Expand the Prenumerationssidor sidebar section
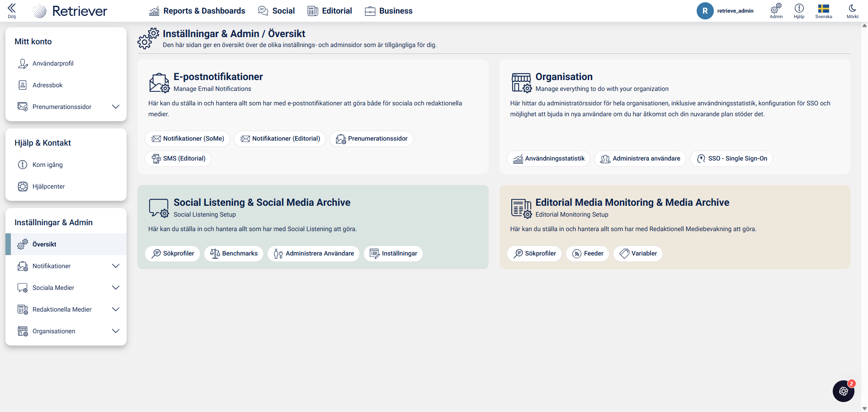Screen dimensions: 868x412 point(116,107)
